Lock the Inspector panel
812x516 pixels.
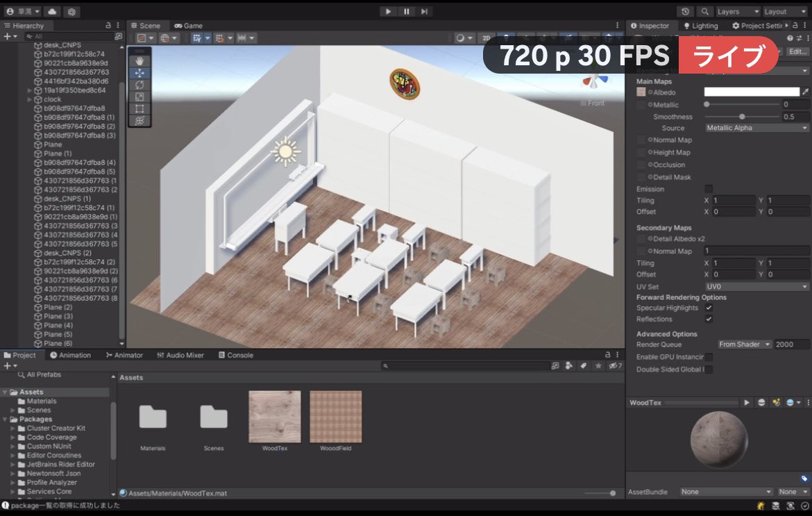tap(795, 26)
